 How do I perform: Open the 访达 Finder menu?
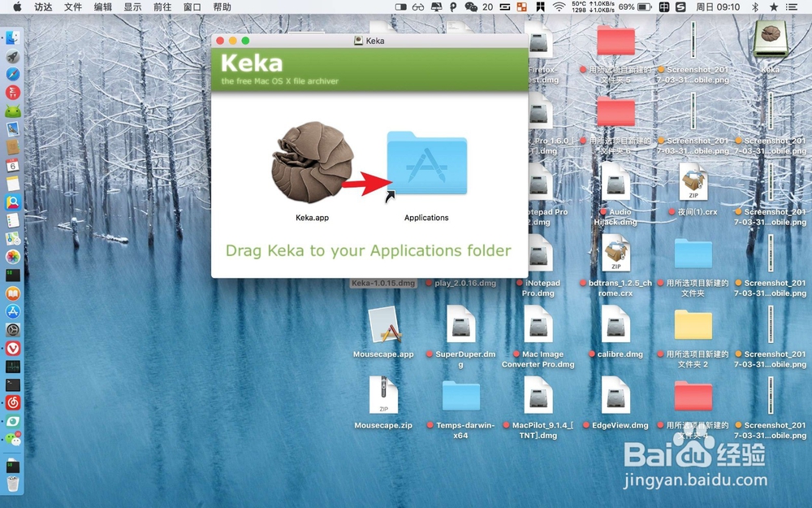[43, 7]
